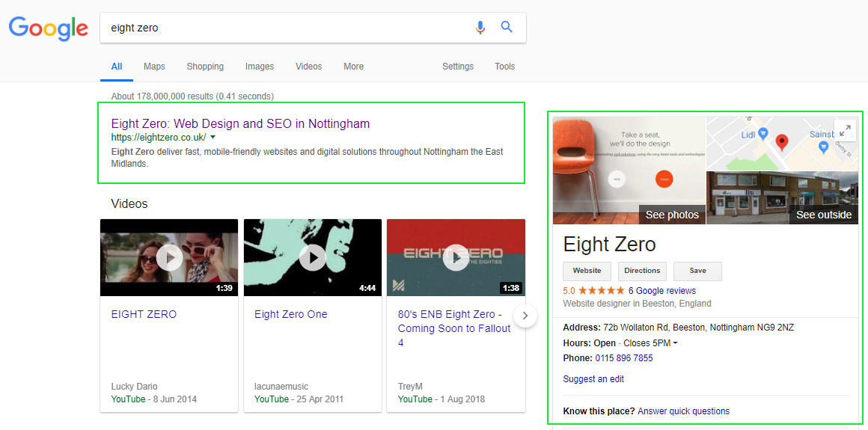Start voice search with microphone icon
Screen dimensions: 868x430
pos(480,27)
